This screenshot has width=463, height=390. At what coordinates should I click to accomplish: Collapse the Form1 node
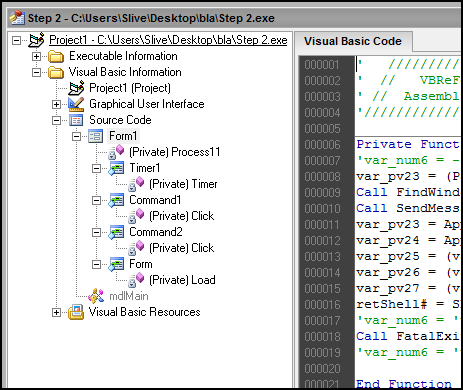tap(76, 136)
